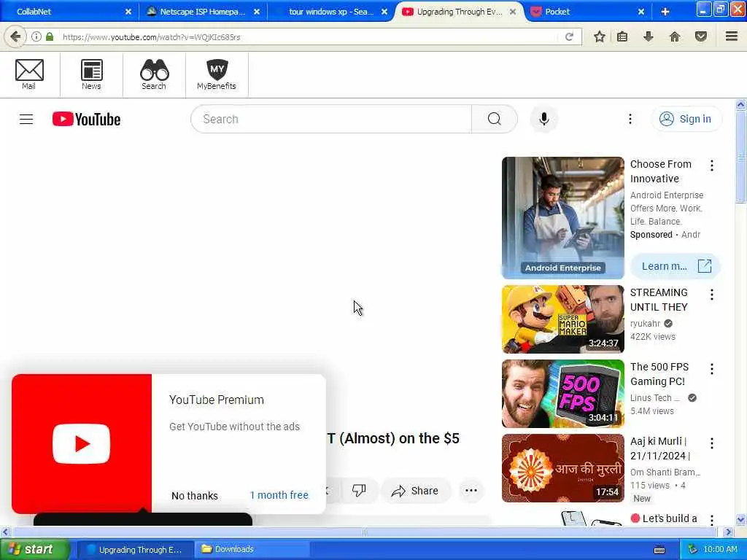Image resolution: width=747 pixels, height=560 pixels.
Task: Open the 500 FPS Gaming PC thumbnail
Action: [x=562, y=393]
